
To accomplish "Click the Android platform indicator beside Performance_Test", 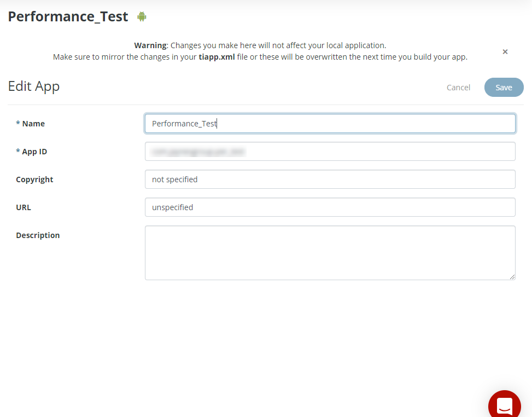I will [x=141, y=16].
